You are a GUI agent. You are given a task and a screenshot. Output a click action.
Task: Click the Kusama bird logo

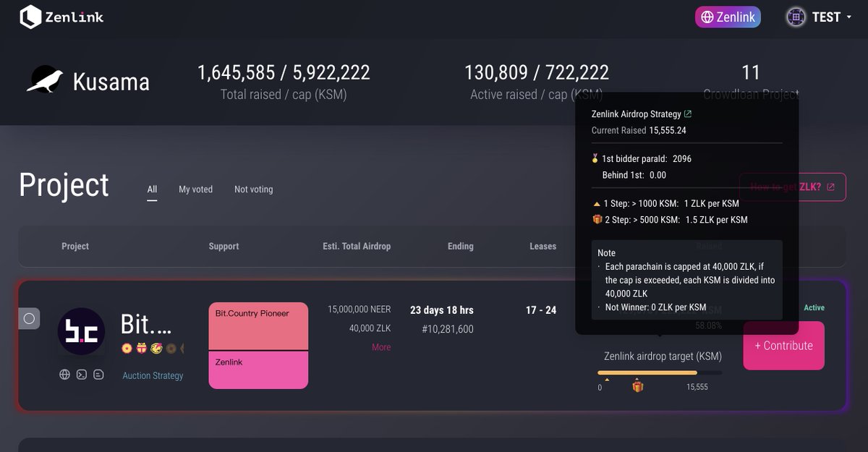[x=45, y=80]
